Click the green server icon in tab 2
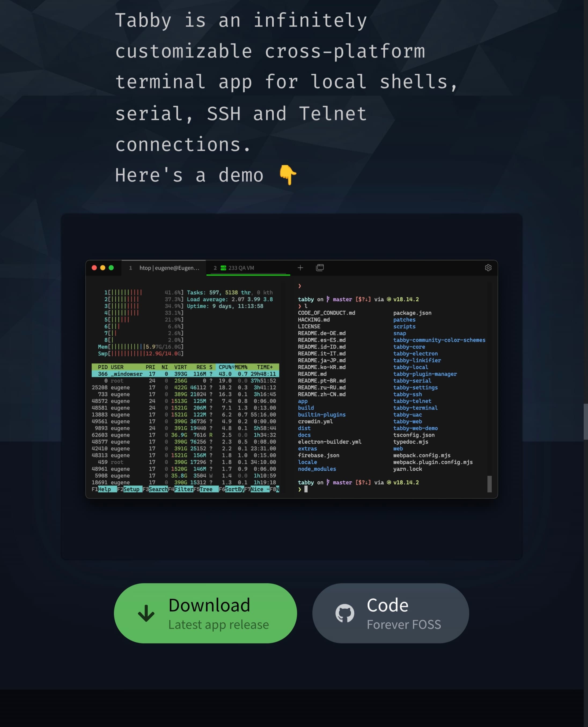This screenshot has height=727, width=588. [223, 268]
